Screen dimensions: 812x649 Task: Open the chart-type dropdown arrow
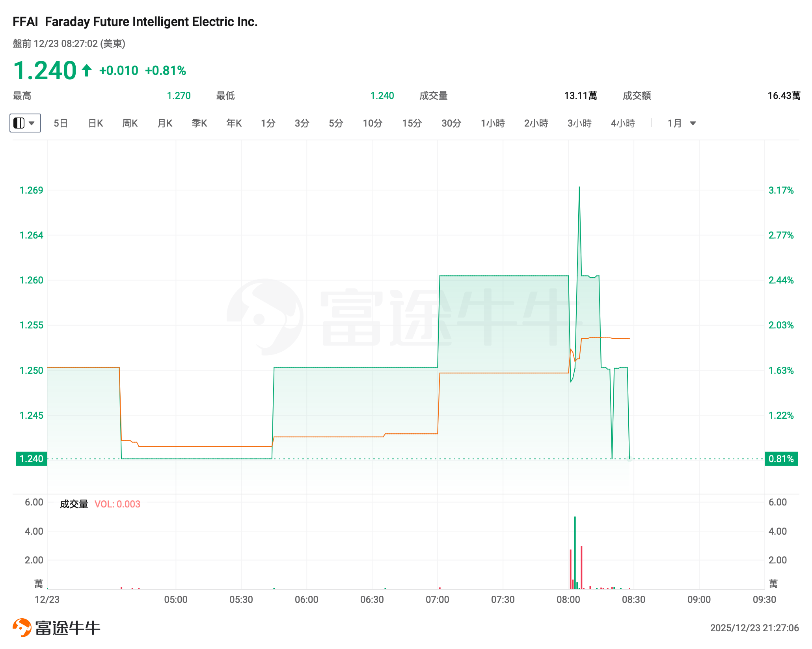[32, 123]
